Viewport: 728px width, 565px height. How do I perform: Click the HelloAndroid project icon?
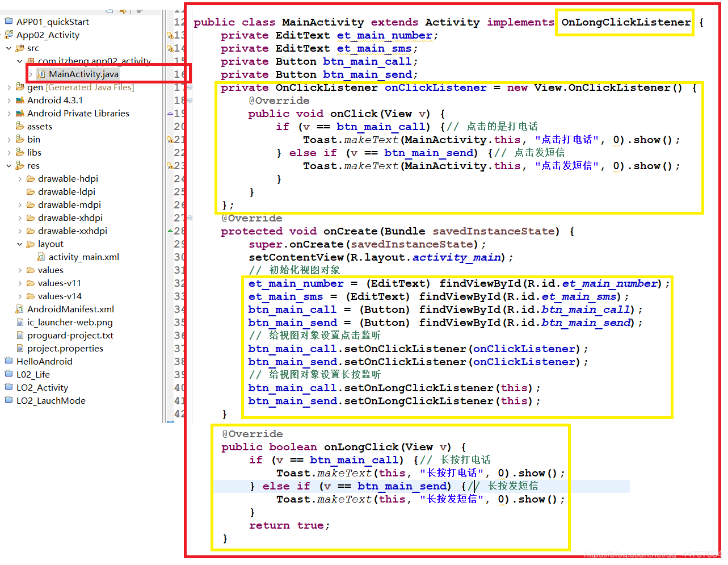(x=9, y=361)
